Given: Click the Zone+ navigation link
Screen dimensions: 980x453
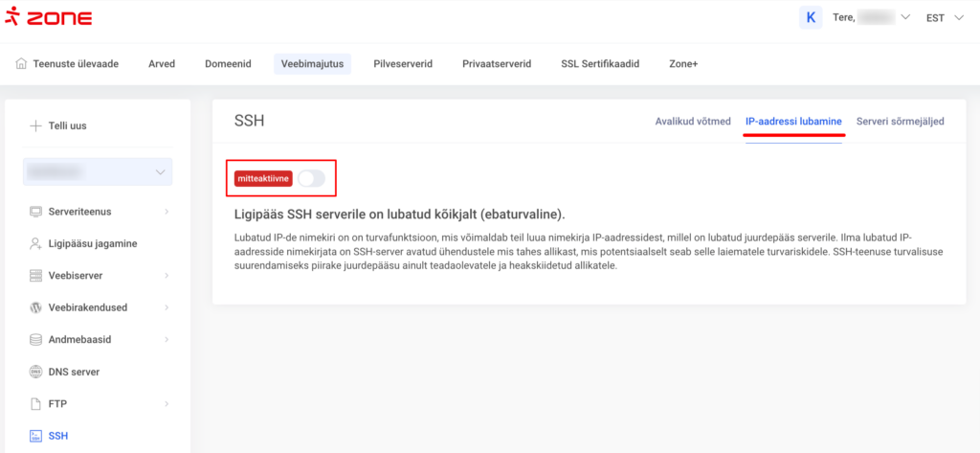Looking at the screenshot, I should click(x=683, y=64).
